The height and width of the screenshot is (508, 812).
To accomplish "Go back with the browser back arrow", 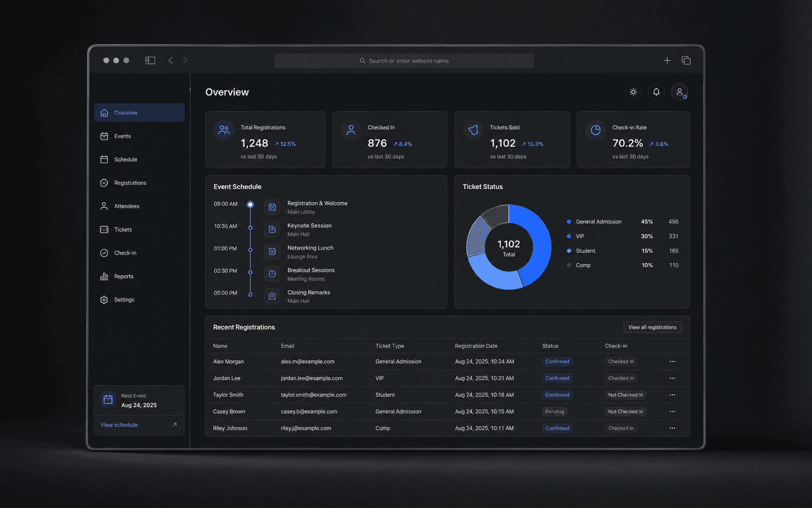I will tap(170, 60).
